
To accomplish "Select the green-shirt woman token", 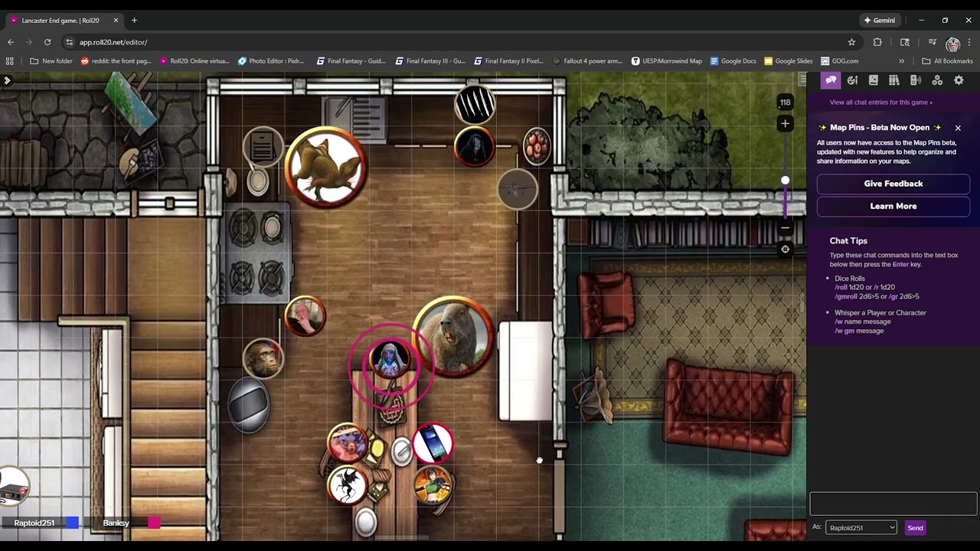I will coord(433,485).
